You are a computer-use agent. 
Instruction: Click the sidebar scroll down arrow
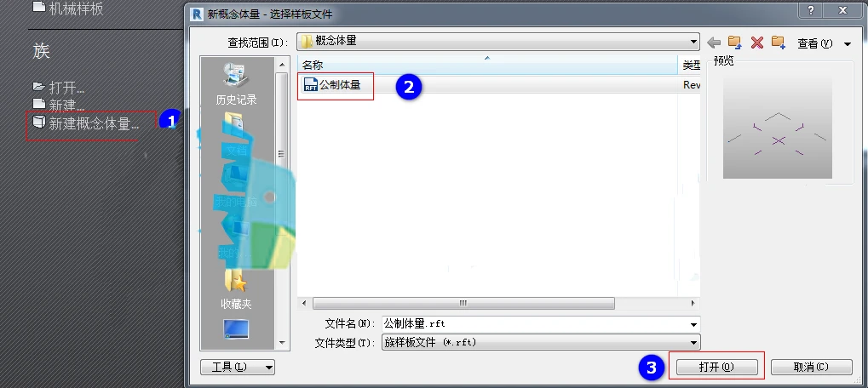(x=282, y=343)
